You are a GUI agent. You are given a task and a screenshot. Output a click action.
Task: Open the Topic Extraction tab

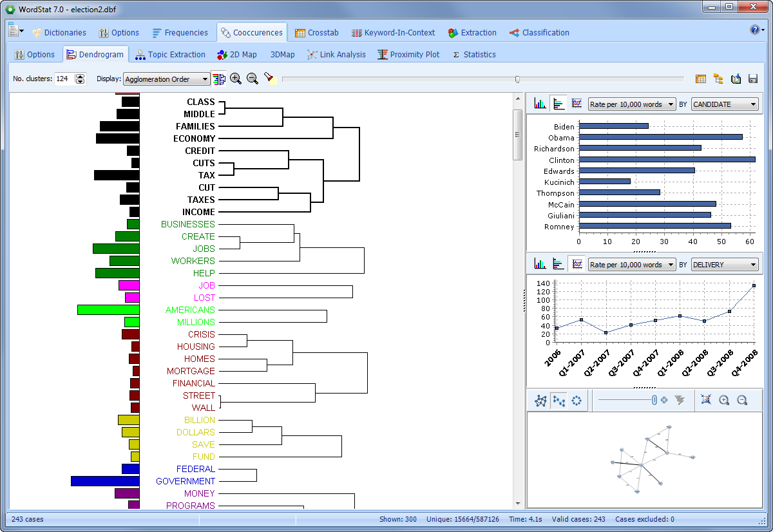point(170,55)
